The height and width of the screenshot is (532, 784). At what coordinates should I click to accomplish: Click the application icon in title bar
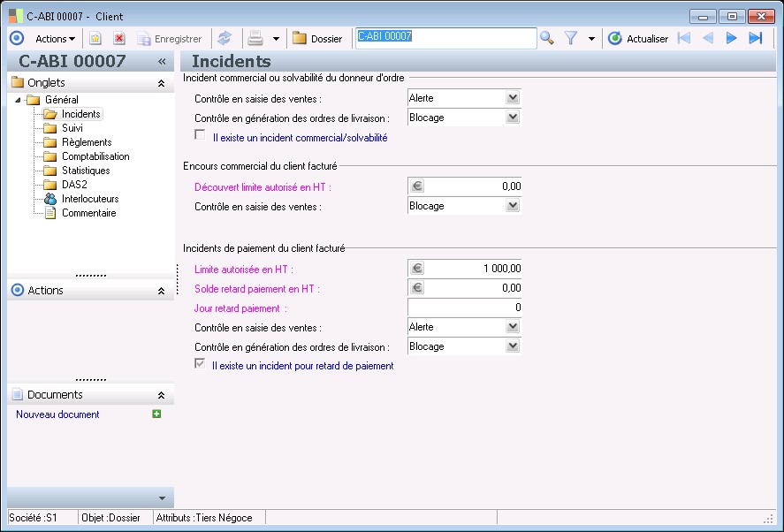click(x=16, y=16)
